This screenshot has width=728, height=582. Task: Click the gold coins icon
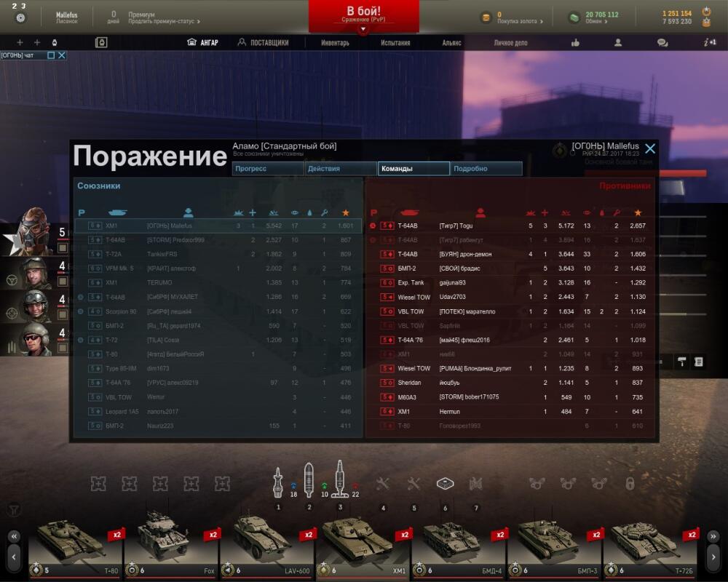pyautogui.click(x=486, y=18)
